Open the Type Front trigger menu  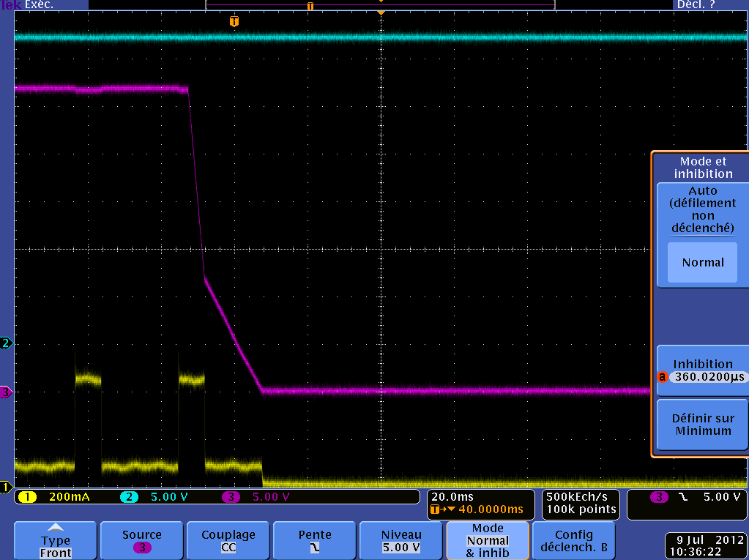point(56,541)
